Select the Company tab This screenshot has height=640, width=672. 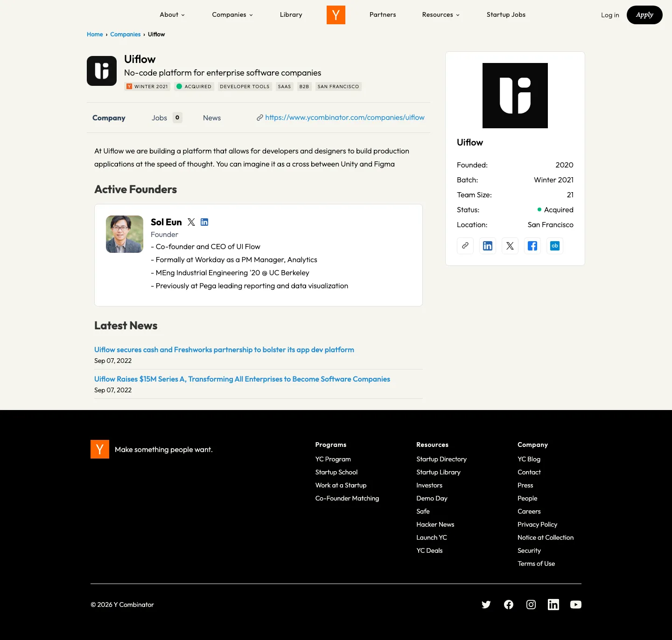click(109, 118)
